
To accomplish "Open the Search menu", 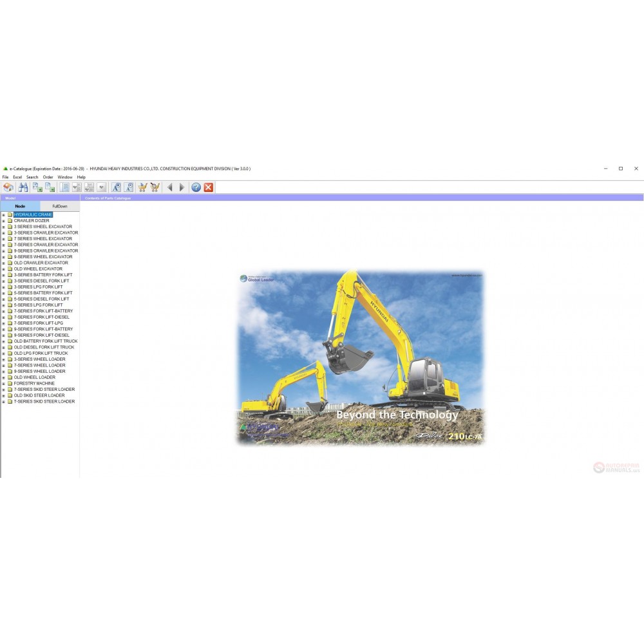I will (32, 177).
